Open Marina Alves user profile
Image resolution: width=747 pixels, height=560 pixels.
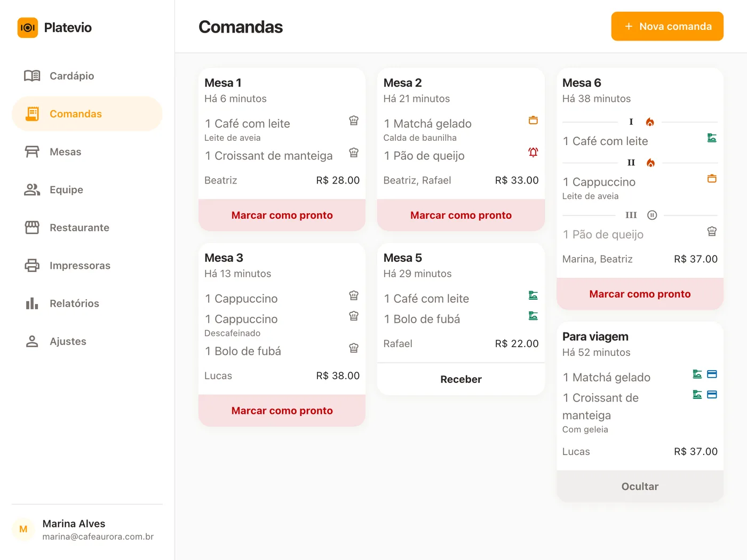click(x=87, y=530)
